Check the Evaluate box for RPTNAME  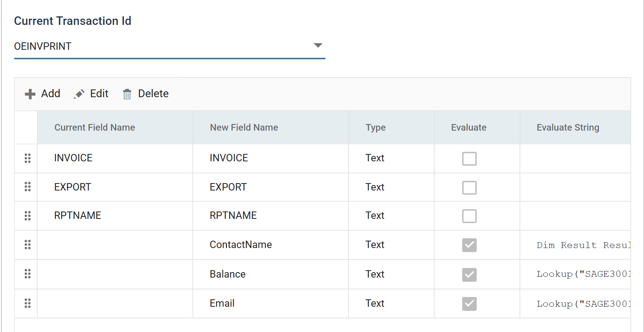pos(469,216)
